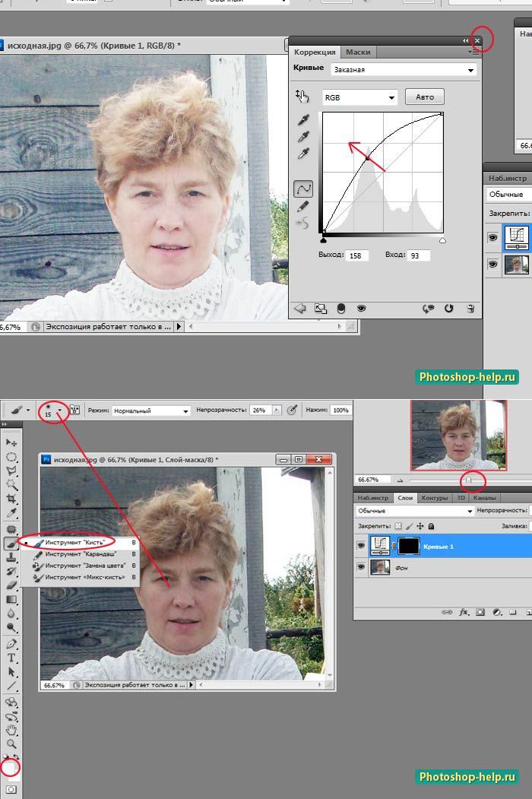
Task: Select the pencil draw-curve mode in Curves
Action: (303, 206)
